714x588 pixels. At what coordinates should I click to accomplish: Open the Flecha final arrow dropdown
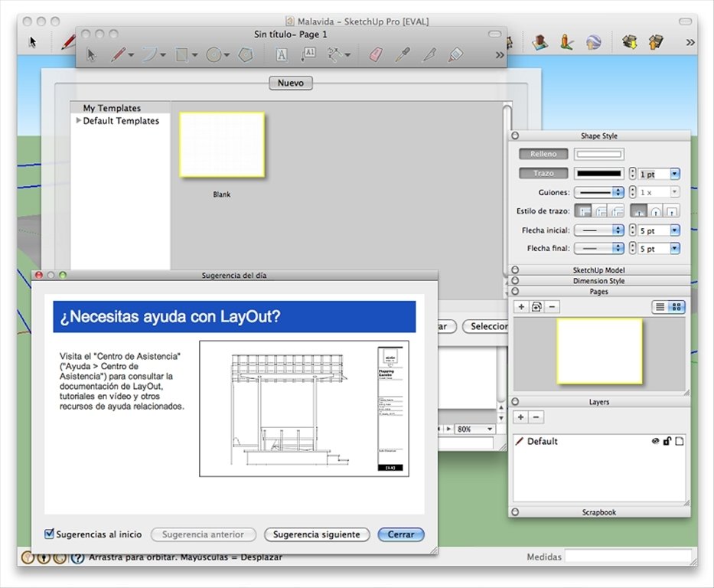coord(598,248)
